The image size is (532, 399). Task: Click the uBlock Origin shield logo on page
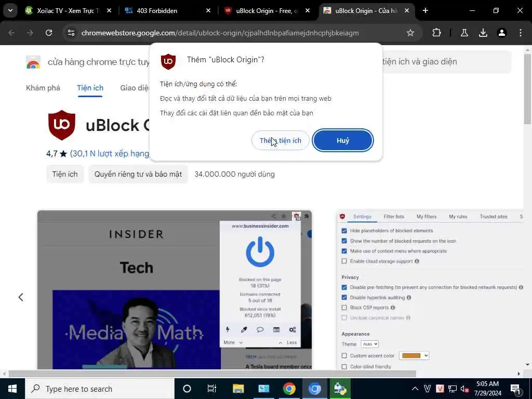pyautogui.click(x=61, y=125)
